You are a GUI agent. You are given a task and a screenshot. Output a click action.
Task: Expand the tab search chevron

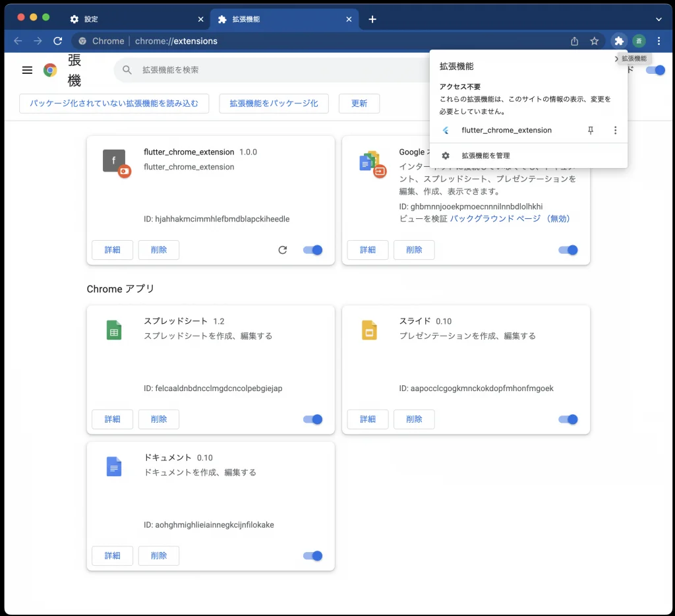point(659,19)
